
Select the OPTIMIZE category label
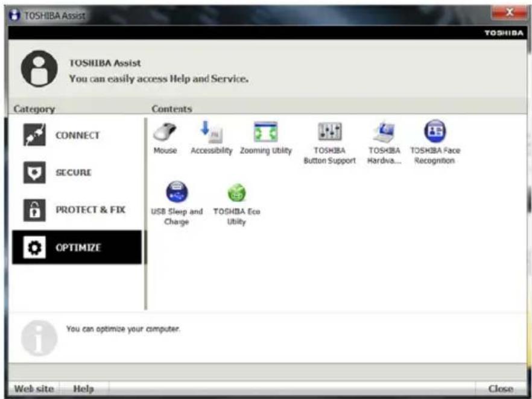pos(78,248)
